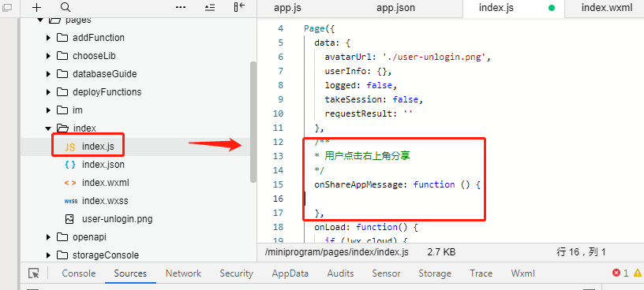Click the im folder icon
This screenshot has width=644, height=290.
tap(62, 110)
